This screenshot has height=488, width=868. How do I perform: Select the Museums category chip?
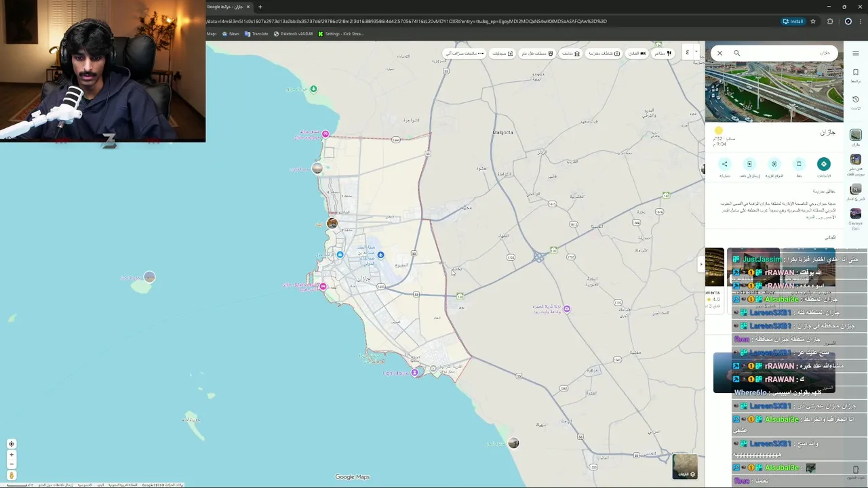(x=571, y=54)
